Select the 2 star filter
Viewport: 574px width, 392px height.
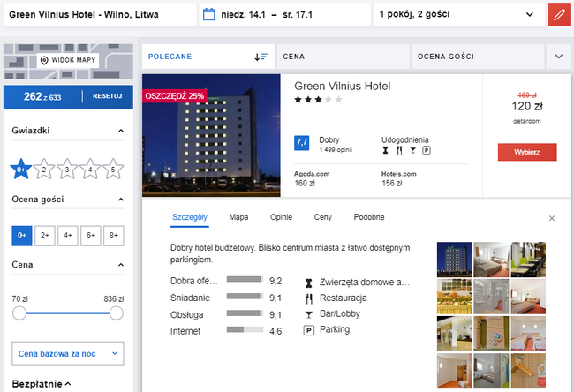click(44, 170)
